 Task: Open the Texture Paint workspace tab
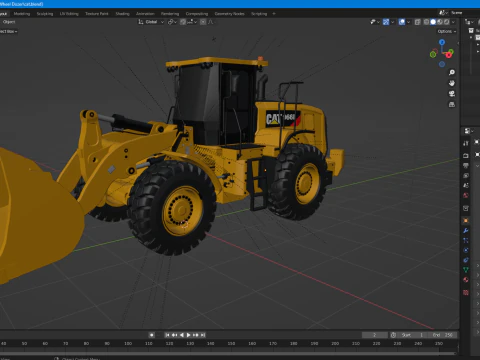97,14
